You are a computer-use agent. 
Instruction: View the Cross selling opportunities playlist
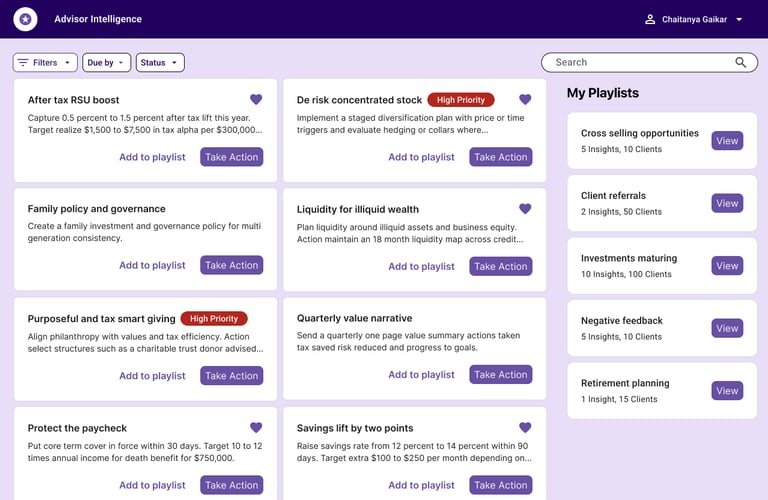click(x=727, y=141)
